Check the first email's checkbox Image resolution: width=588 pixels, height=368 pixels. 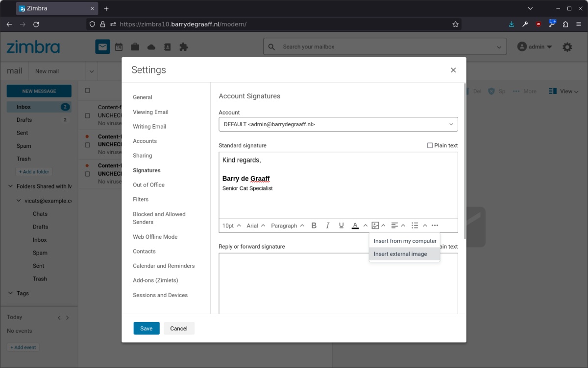(88, 115)
